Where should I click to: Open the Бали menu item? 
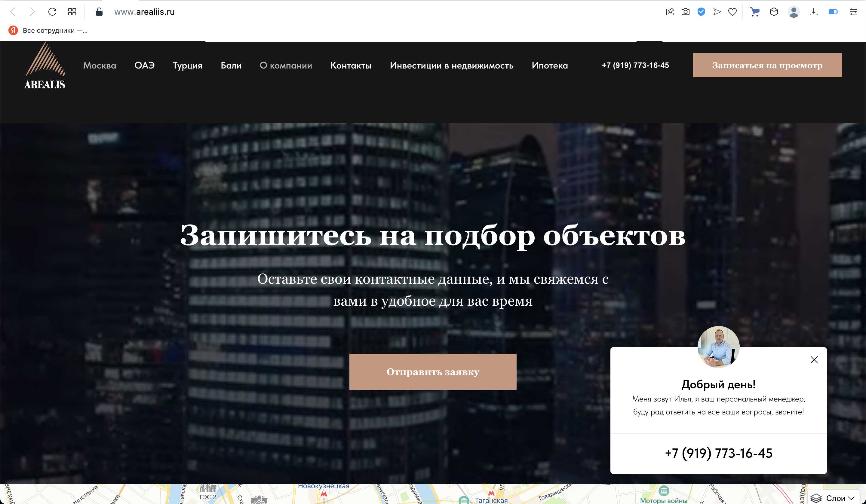[x=231, y=65]
